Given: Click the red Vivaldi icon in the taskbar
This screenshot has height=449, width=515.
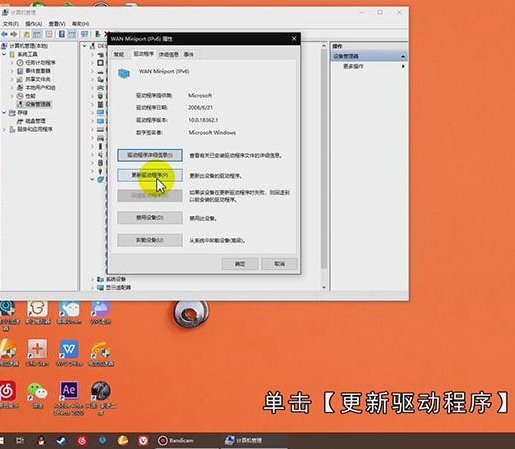Looking at the screenshot, I should [x=143, y=441].
